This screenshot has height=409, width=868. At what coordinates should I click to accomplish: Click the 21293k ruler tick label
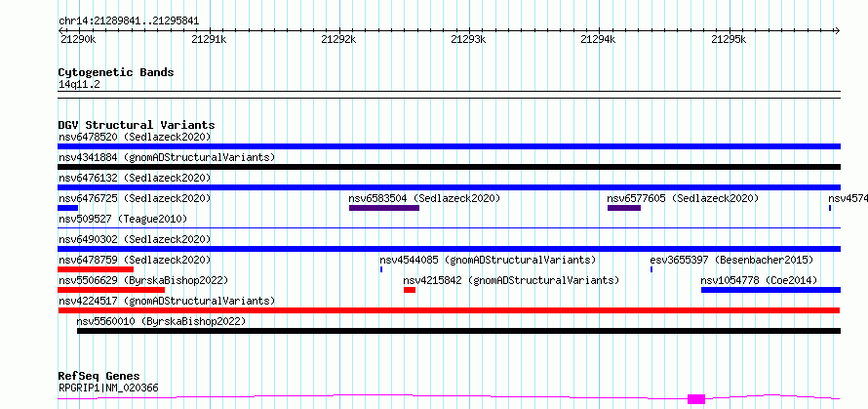click(468, 39)
